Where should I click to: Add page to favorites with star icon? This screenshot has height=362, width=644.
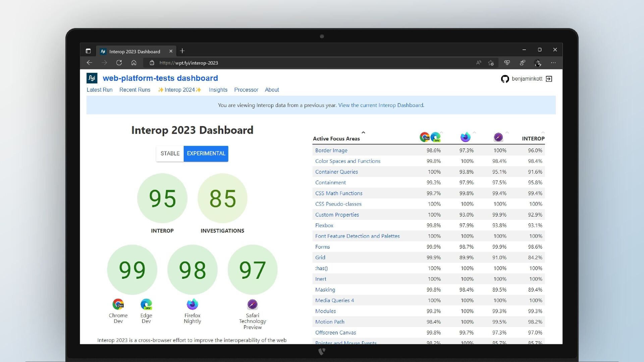[491, 63]
